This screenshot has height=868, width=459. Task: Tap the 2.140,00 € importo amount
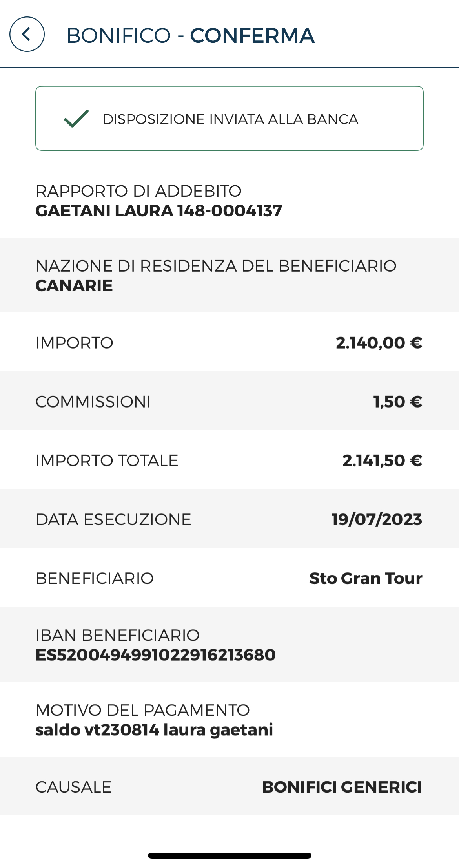(379, 343)
